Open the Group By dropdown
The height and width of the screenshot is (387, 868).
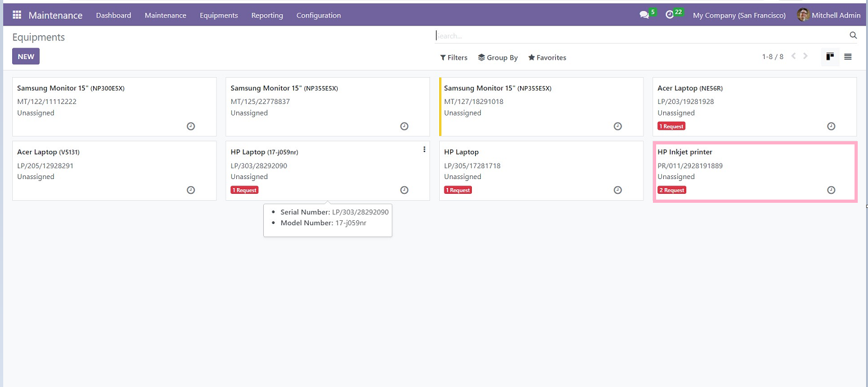(x=498, y=58)
